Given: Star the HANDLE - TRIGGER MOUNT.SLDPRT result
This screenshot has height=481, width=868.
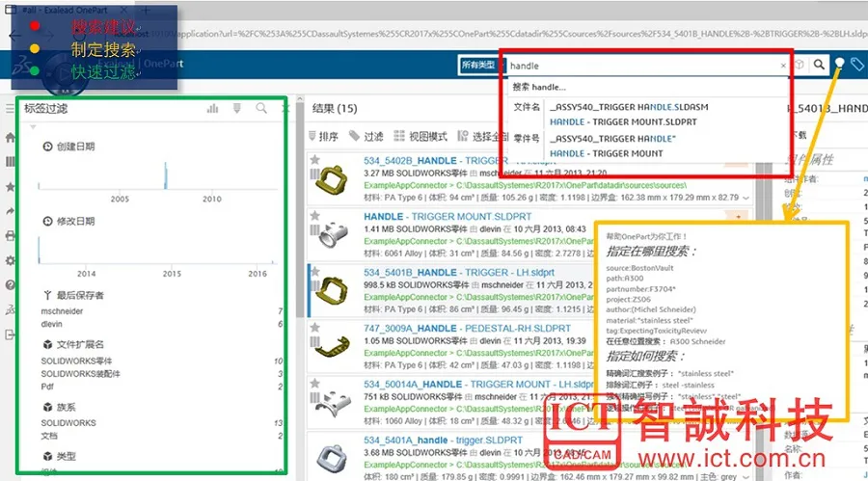Looking at the screenshot, I should (315, 216).
